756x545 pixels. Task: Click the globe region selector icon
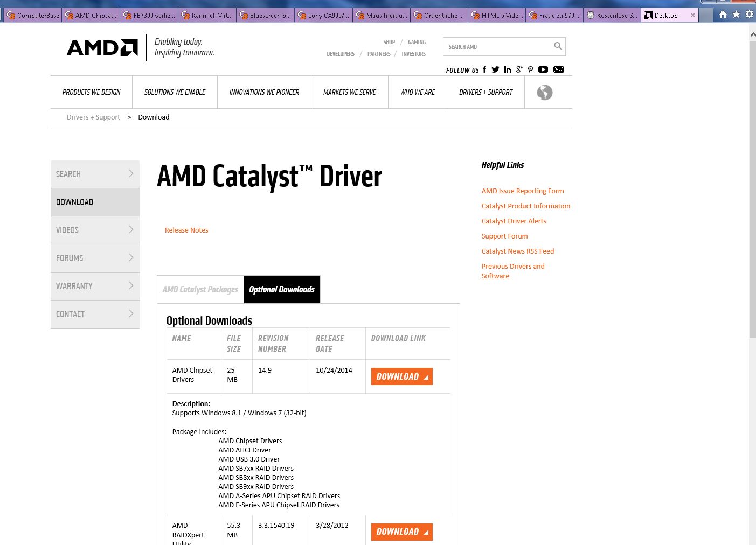pyautogui.click(x=545, y=93)
